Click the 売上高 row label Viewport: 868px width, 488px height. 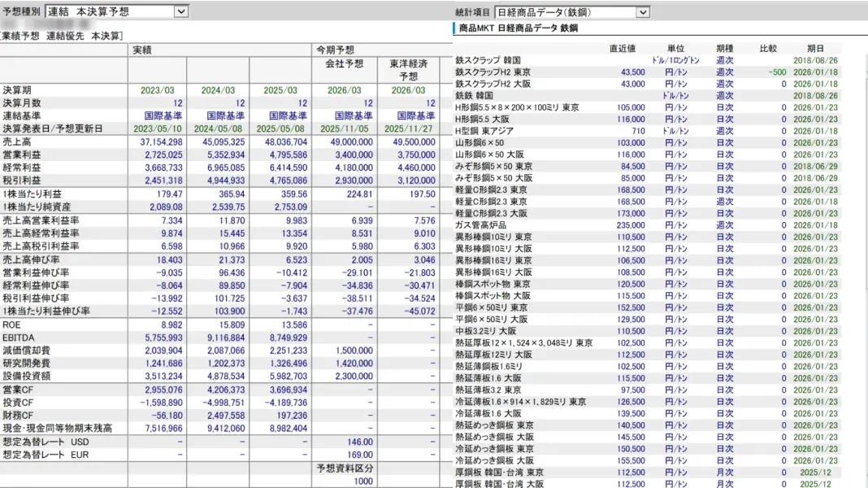[x=16, y=142]
